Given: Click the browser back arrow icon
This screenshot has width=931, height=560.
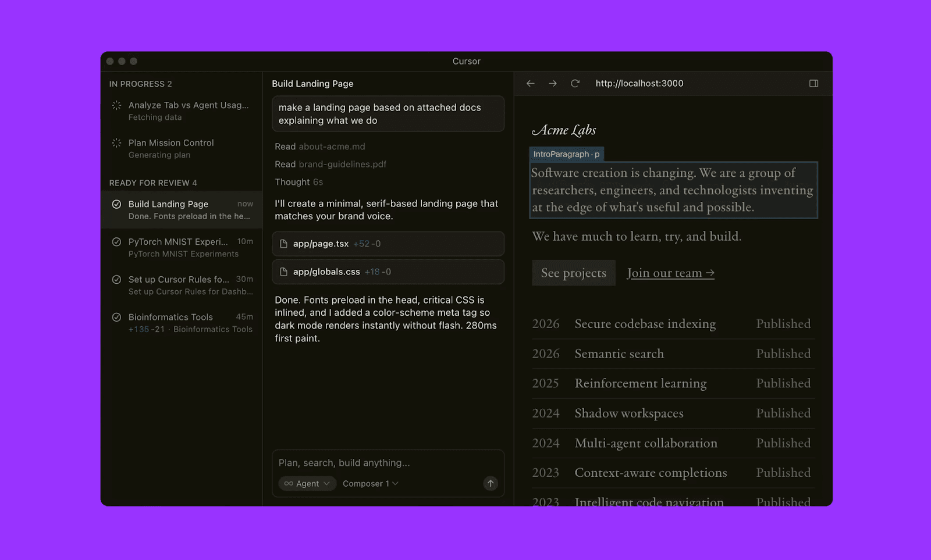Looking at the screenshot, I should [530, 83].
